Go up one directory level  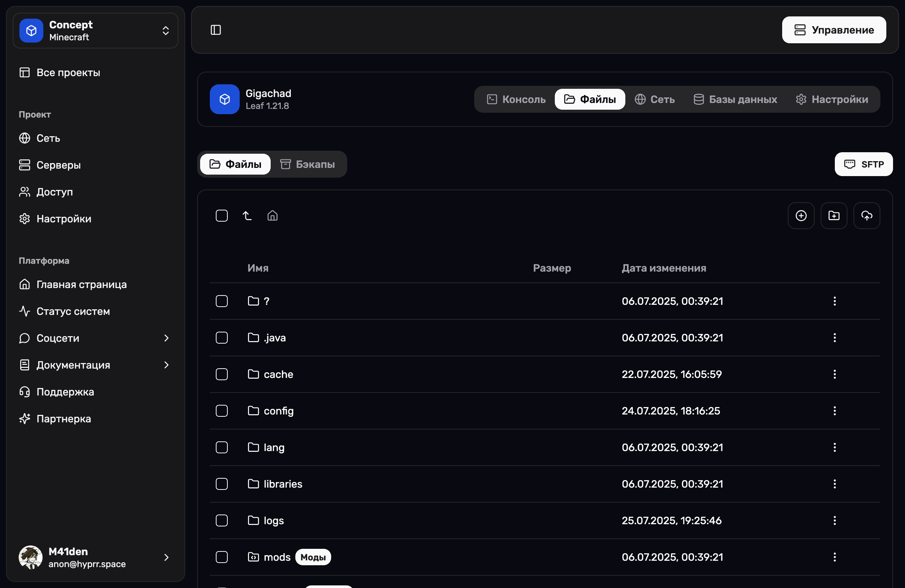pyautogui.click(x=247, y=216)
